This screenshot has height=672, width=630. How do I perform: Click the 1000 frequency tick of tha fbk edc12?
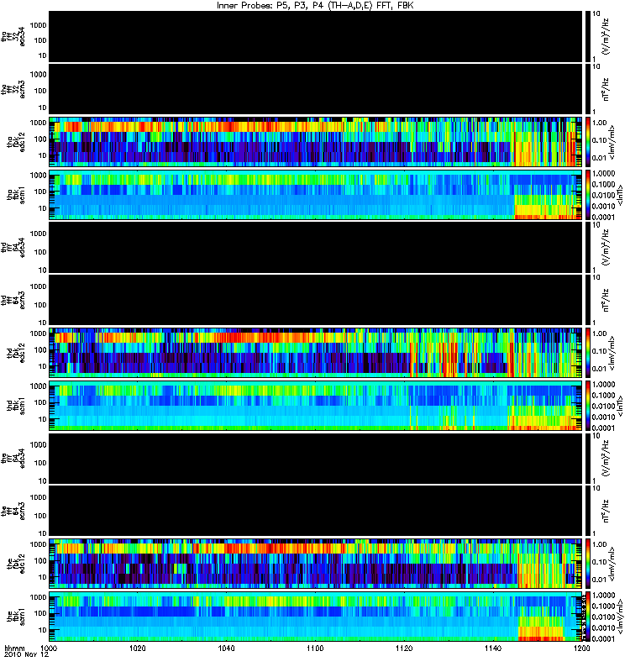(x=38, y=123)
